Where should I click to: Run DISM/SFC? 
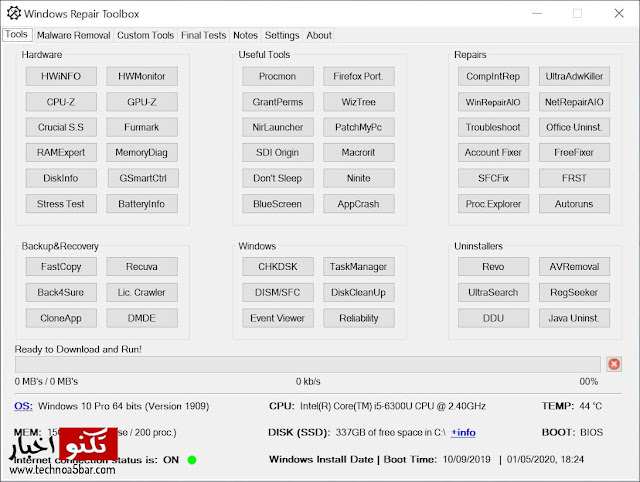[278, 292]
